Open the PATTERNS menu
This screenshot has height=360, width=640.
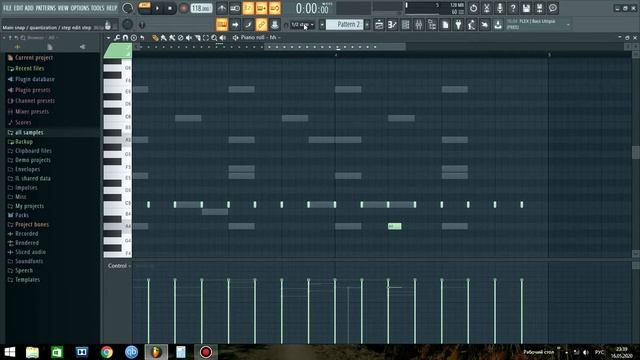[46, 8]
